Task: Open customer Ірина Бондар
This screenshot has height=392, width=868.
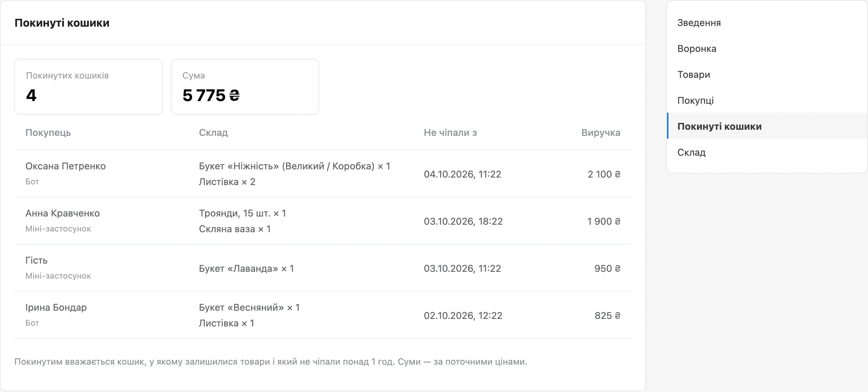Action: point(56,307)
